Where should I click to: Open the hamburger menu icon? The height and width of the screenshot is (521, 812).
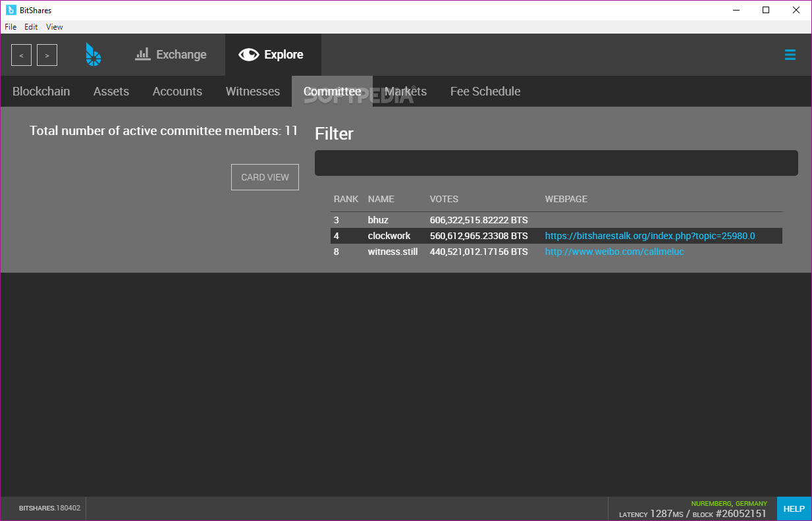click(790, 55)
